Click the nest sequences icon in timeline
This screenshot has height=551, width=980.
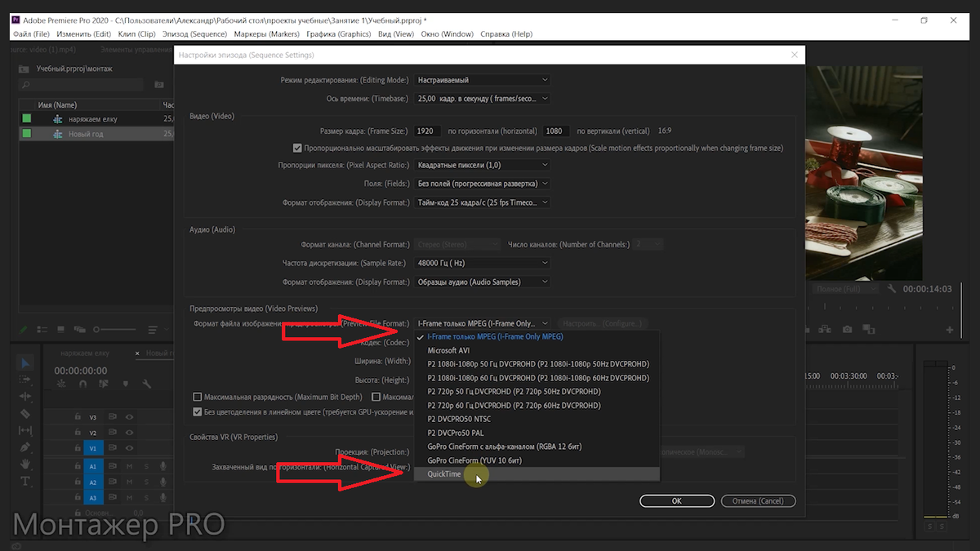(60, 384)
